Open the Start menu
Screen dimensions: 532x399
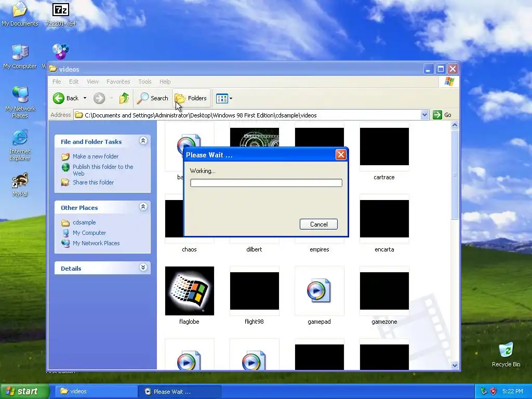24,391
